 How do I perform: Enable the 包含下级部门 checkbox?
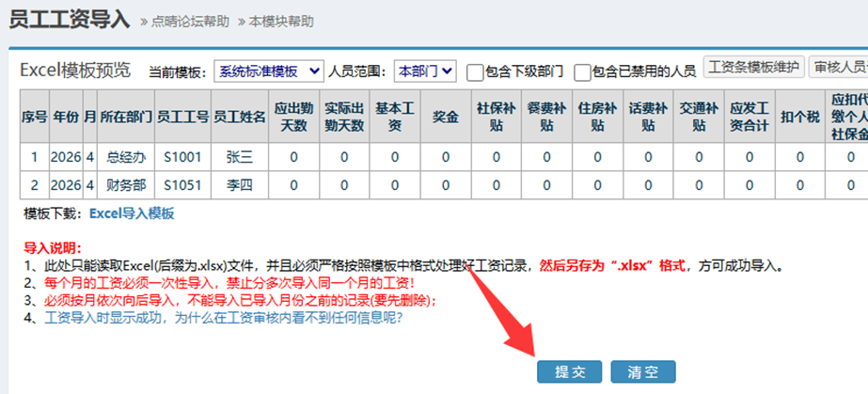point(477,71)
